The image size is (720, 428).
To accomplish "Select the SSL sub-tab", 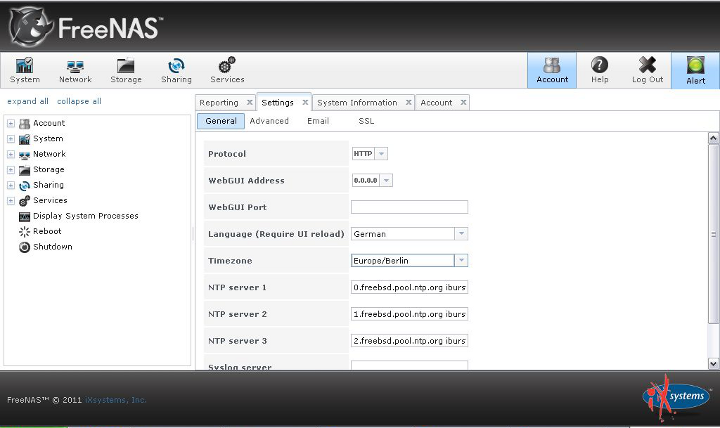I will pos(366,121).
